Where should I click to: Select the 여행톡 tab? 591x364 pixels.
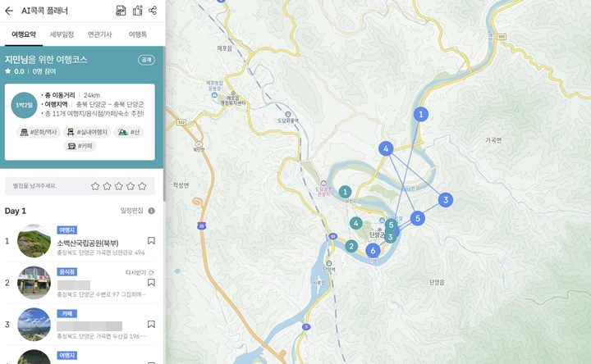click(138, 34)
